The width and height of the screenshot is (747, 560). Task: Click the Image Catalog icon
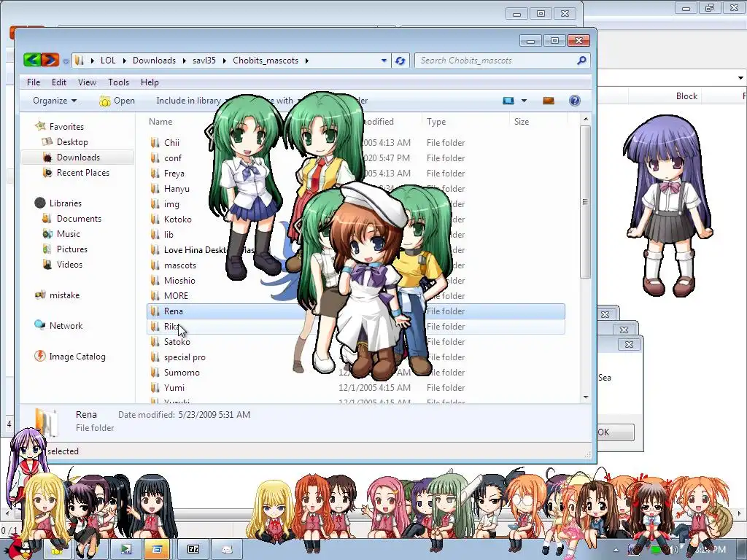point(40,356)
